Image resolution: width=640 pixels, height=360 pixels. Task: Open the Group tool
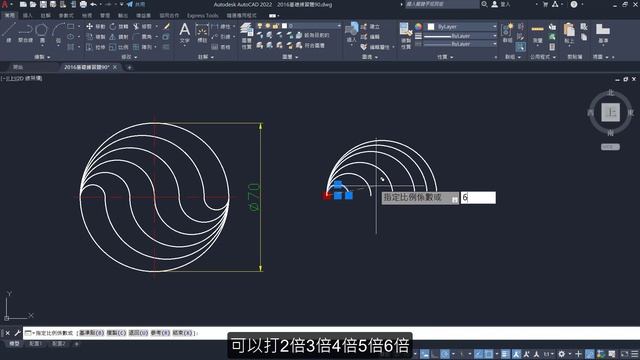tap(507, 33)
